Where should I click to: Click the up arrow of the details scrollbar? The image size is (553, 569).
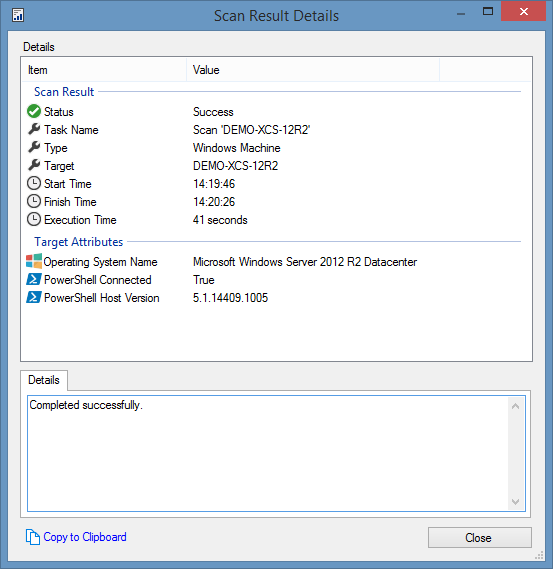point(515,406)
